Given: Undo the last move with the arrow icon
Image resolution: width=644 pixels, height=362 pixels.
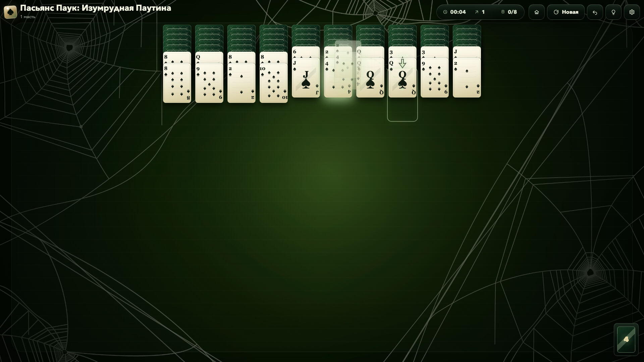Looking at the screenshot, I should (595, 12).
